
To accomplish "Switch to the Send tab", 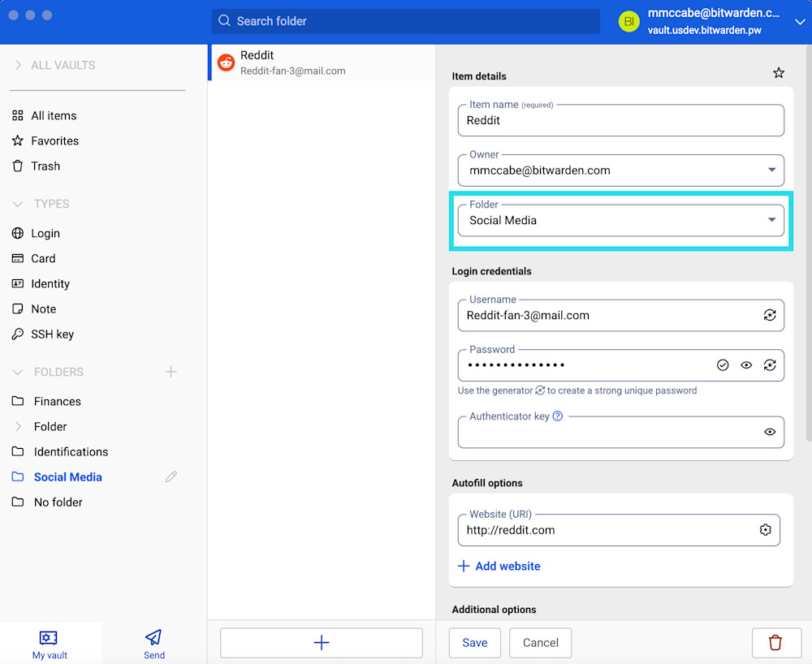I will pyautogui.click(x=153, y=644).
